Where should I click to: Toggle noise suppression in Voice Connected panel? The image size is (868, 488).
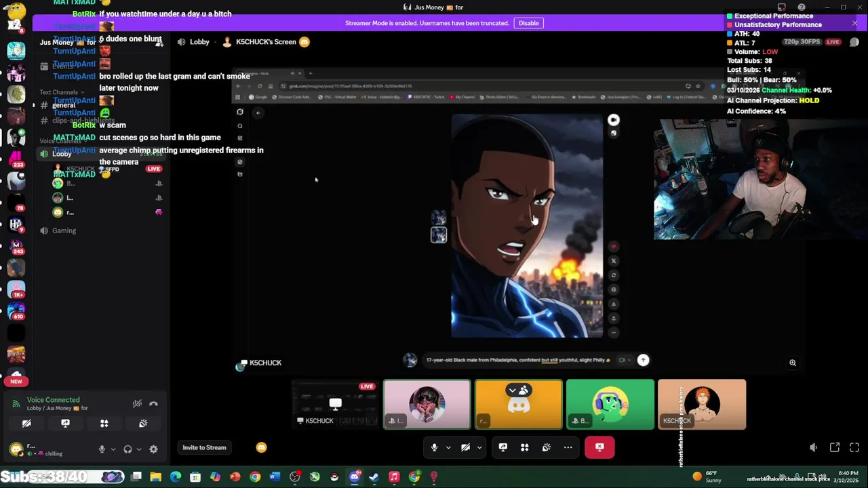137,404
